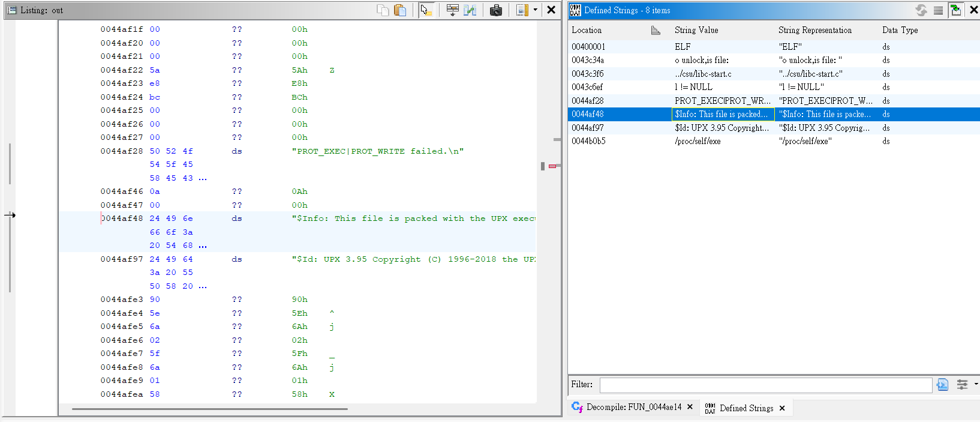The height and width of the screenshot is (422, 980).
Task: Click the 5a byte at address 0044af22
Action: (155, 70)
